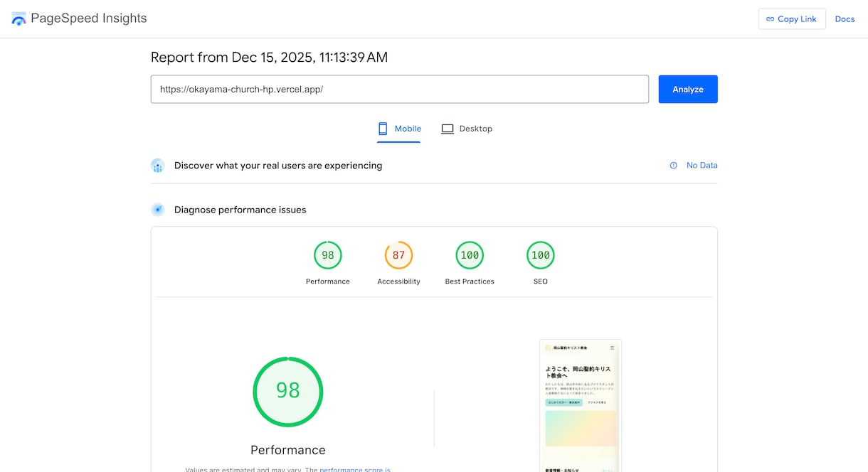Click the report date heading text
Viewport: 868px width, 472px height.
tap(270, 58)
